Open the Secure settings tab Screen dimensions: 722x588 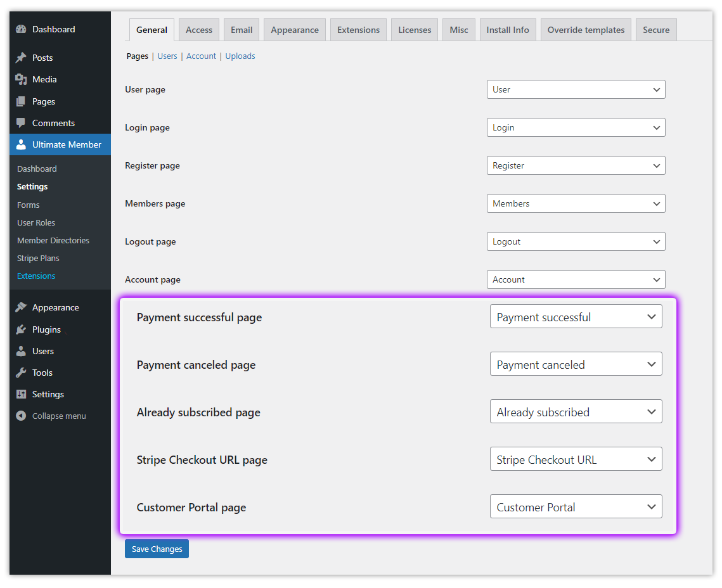point(656,29)
